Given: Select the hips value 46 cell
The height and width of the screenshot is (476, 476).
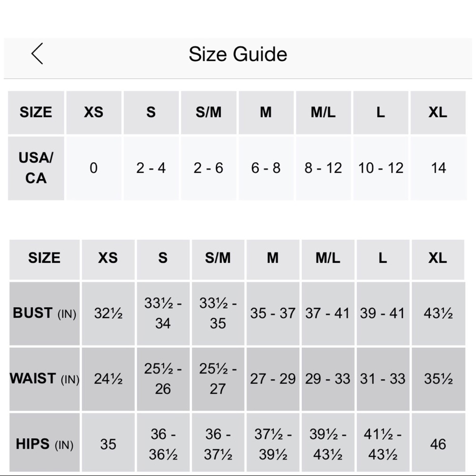Looking at the screenshot, I should [438, 444].
